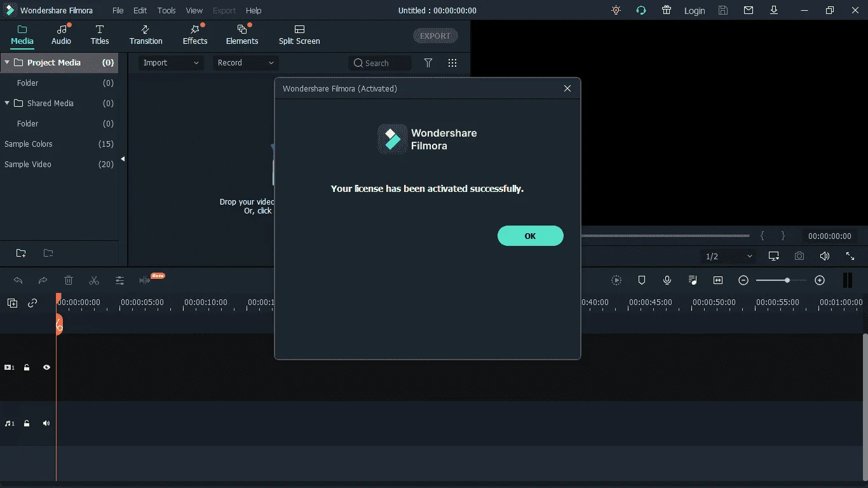The height and width of the screenshot is (488, 868).
Task: Open the Media tab
Action: point(22,35)
